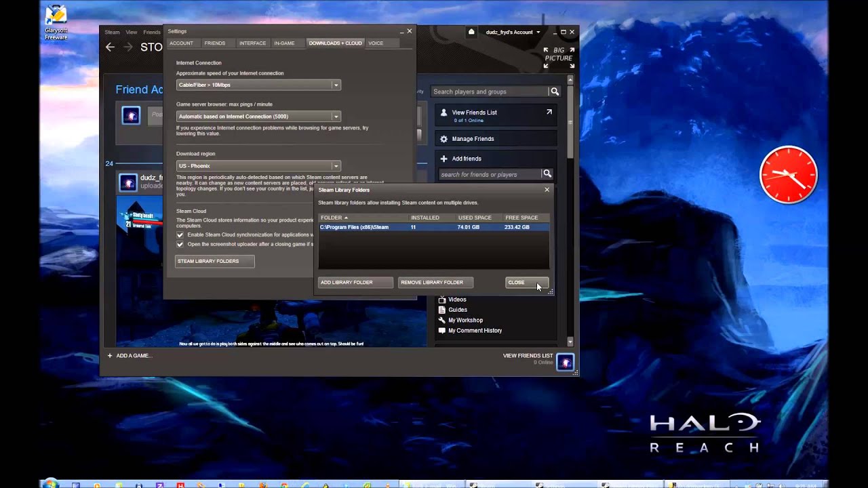Click the search for friends or players field
This screenshot has height=488, width=868.
490,174
